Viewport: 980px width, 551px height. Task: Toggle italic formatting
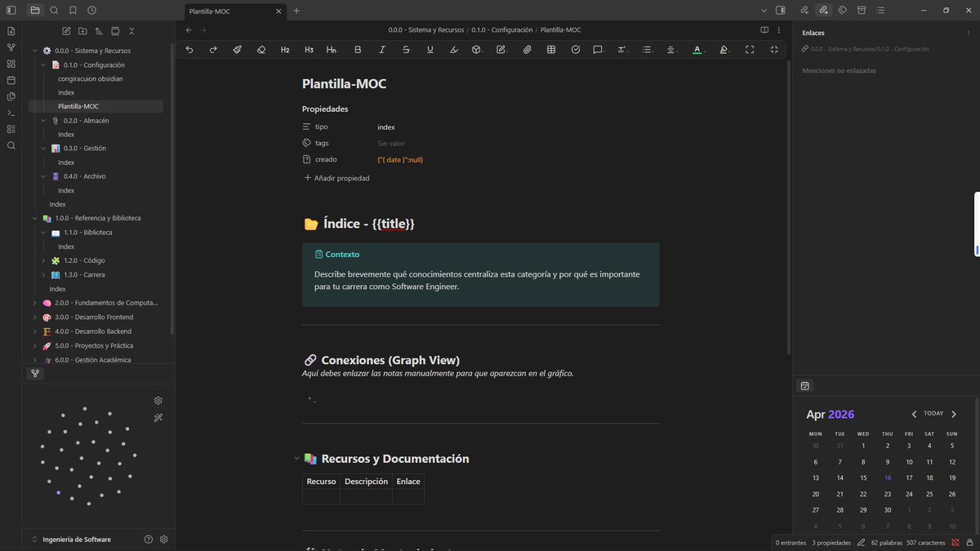coord(382,50)
